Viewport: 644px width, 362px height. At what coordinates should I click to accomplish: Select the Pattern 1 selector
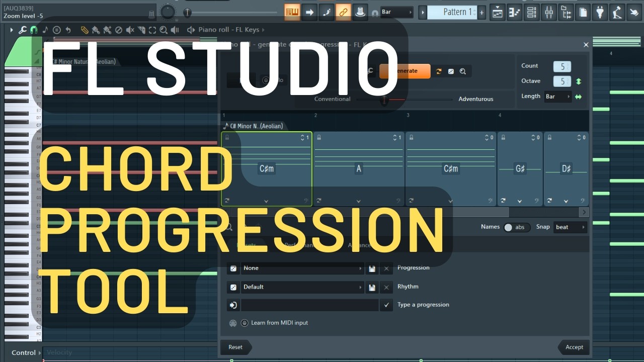452,12
